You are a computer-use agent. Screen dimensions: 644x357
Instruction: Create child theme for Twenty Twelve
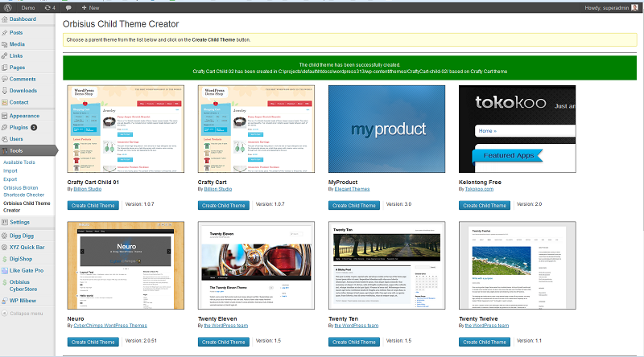point(485,342)
